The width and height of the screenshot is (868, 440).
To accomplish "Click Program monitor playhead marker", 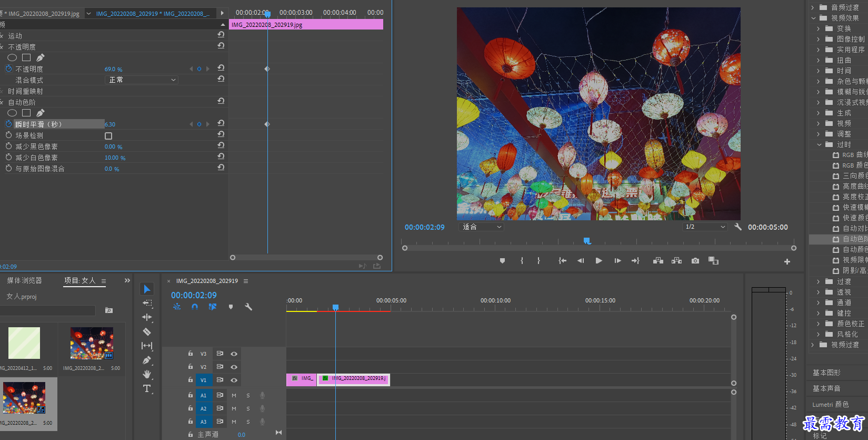I will point(587,241).
